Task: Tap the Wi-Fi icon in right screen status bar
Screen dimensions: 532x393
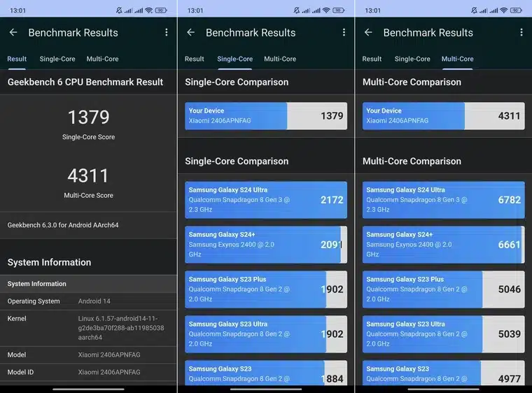Action: click(503, 10)
